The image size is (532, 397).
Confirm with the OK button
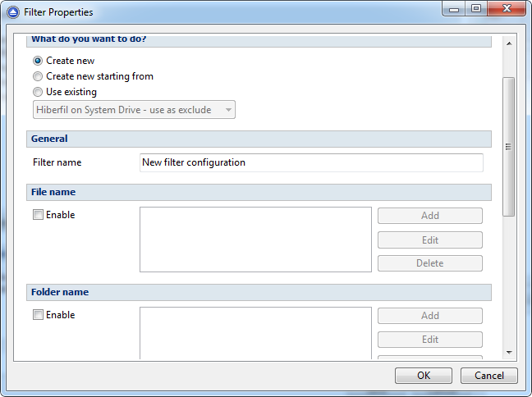click(424, 376)
